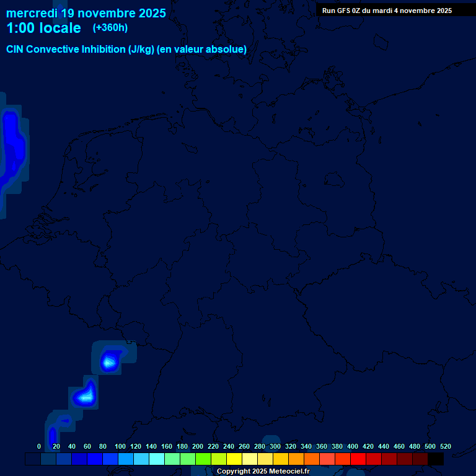476x476 pixels.
Task: Click the Copyright 2025 Meteociel.fr text
Action: pyautogui.click(x=263, y=471)
